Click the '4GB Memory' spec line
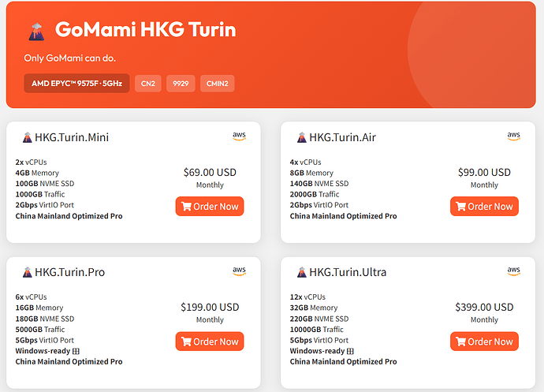Screen dimensions: 544x392 point(37,173)
